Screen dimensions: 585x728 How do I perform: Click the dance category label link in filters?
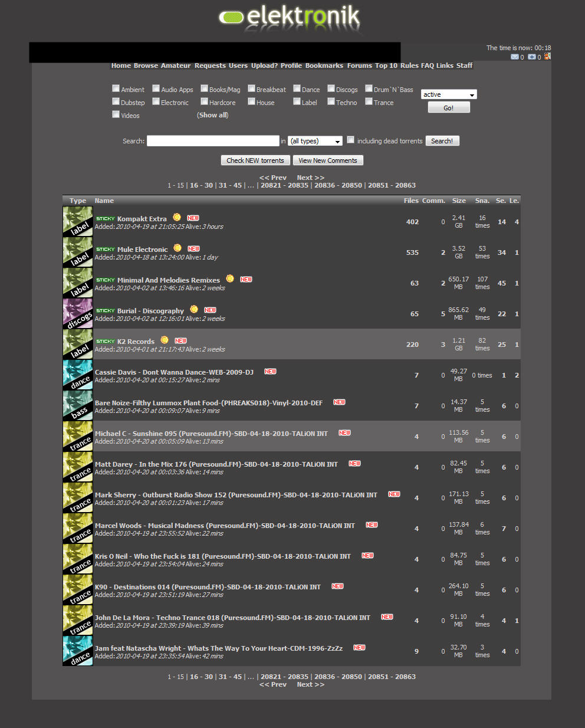311,90
